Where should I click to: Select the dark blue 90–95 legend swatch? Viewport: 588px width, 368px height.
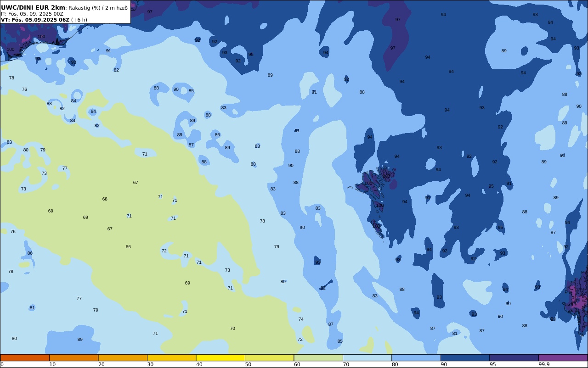465,357
